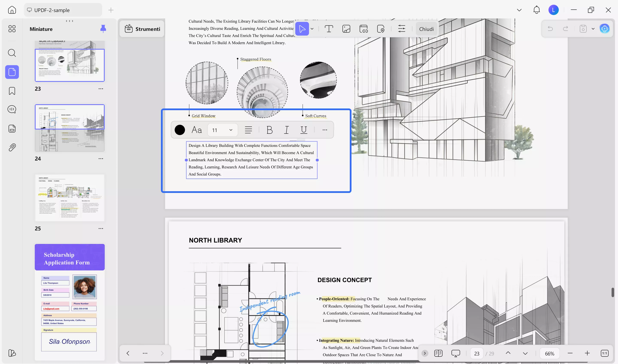Open the save button dropdown arrow
Viewport: 618px width, 364px height.
pyautogui.click(x=593, y=29)
